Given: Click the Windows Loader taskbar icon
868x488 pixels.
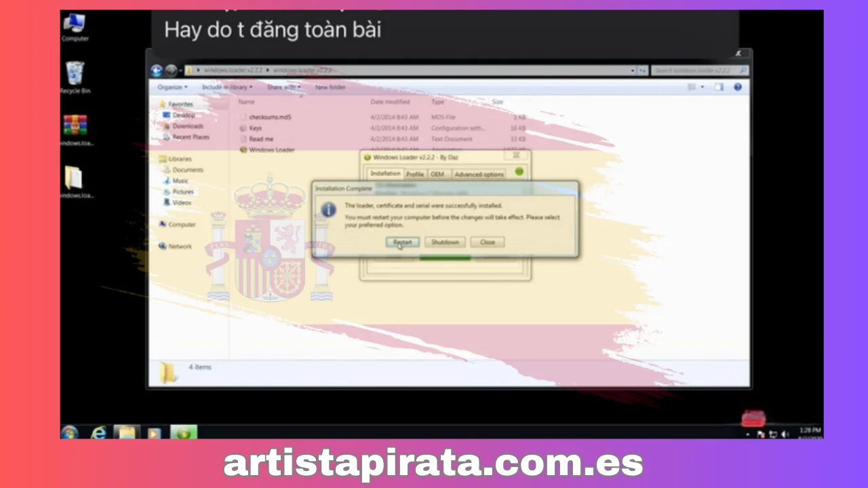Looking at the screenshot, I should tap(182, 432).
